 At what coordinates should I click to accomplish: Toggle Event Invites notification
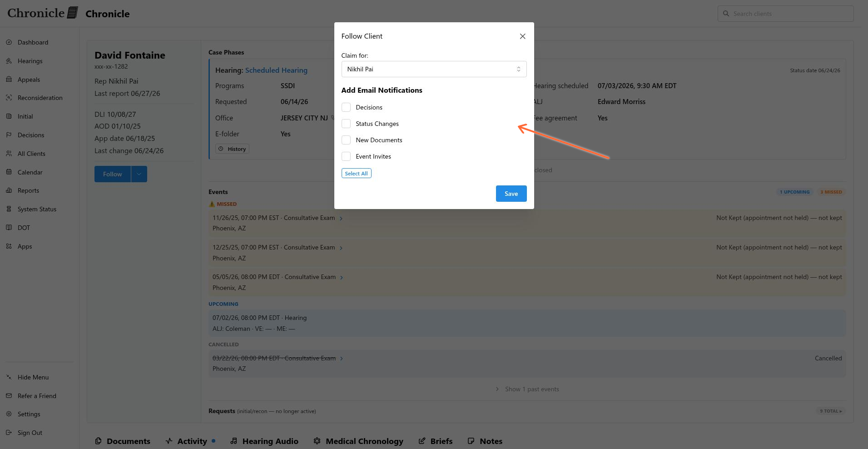click(x=346, y=156)
